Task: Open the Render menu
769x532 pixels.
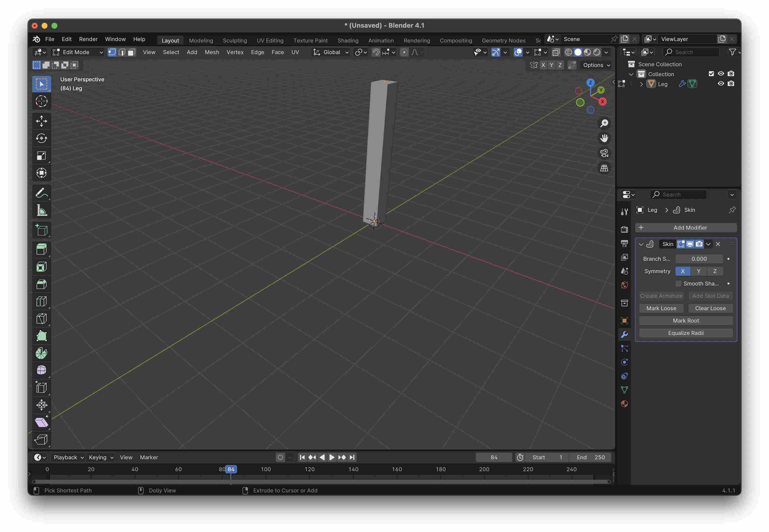Action: (88, 39)
